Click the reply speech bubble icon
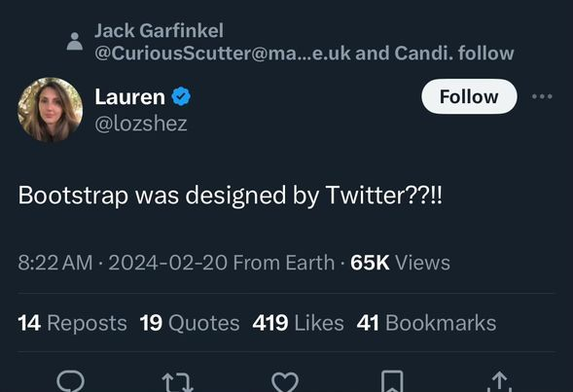This screenshot has height=392, width=573. pos(70,381)
